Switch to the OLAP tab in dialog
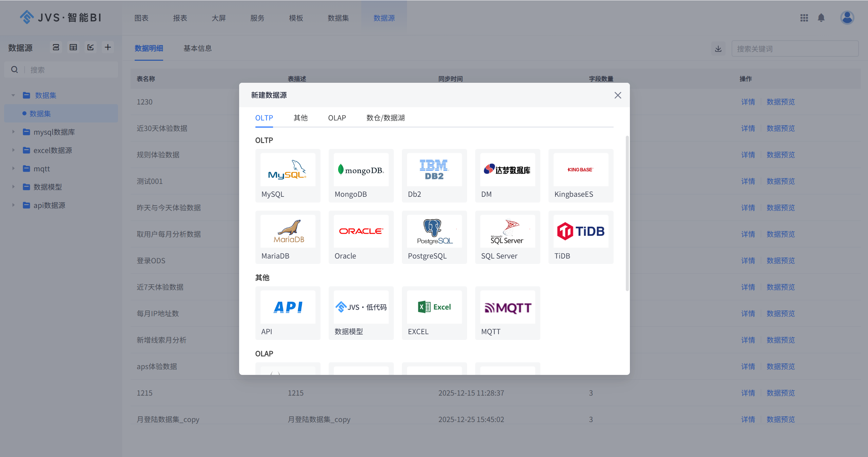Screen dimensions: 868x457 tap(337, 118)
